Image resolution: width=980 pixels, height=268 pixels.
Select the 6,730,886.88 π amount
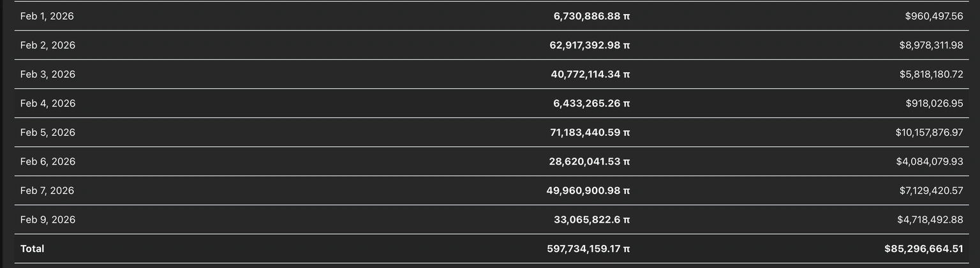[x=591, y=16]
